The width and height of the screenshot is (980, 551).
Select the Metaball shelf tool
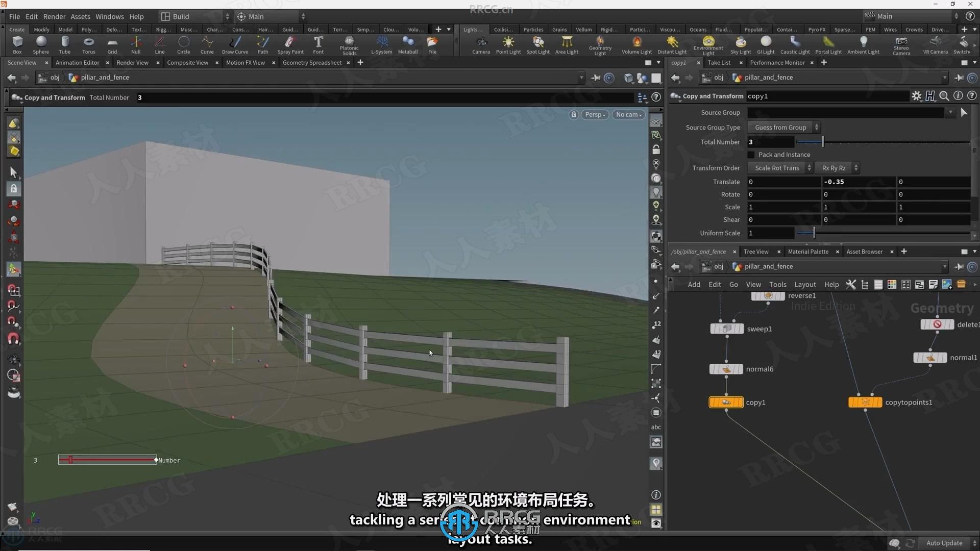[x=408, y=45]
